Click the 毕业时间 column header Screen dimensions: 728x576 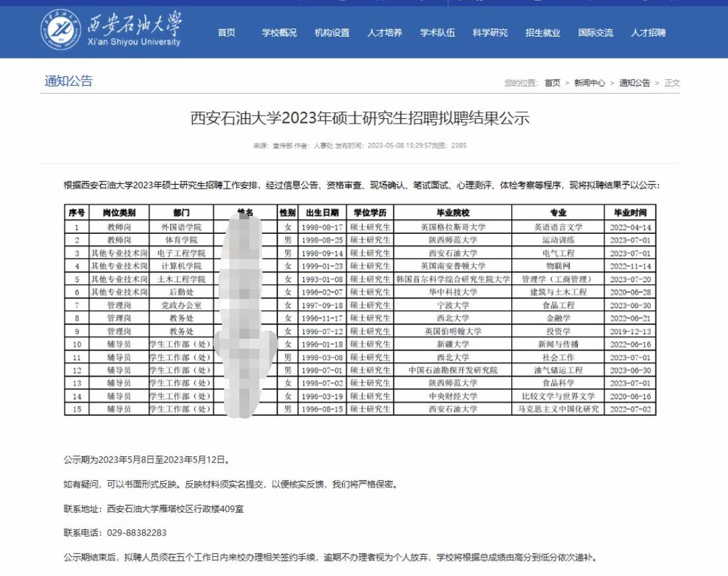630,213
